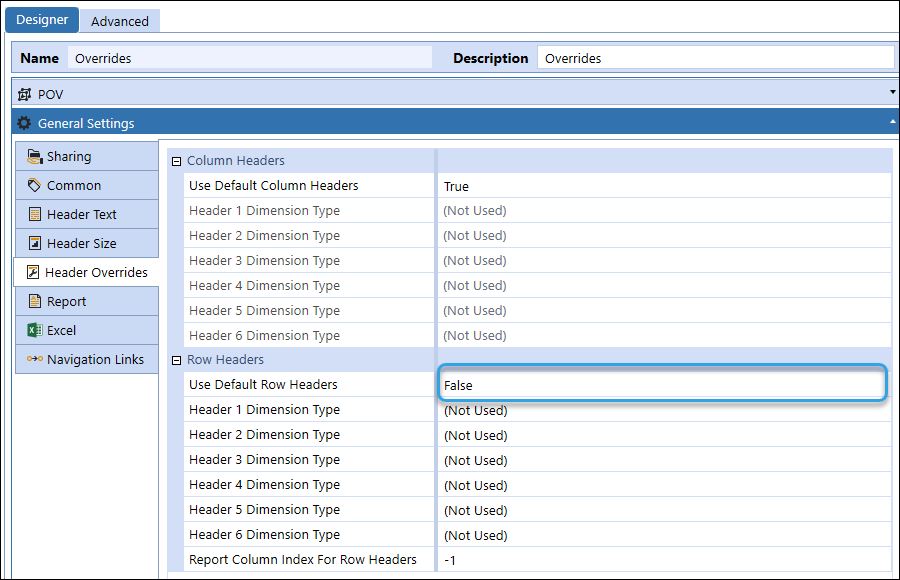The height and width of the screenshot is (580, 900).
Task: Open Row Headers Header 4 Dimension Type value
Action: tap(664, 485)
